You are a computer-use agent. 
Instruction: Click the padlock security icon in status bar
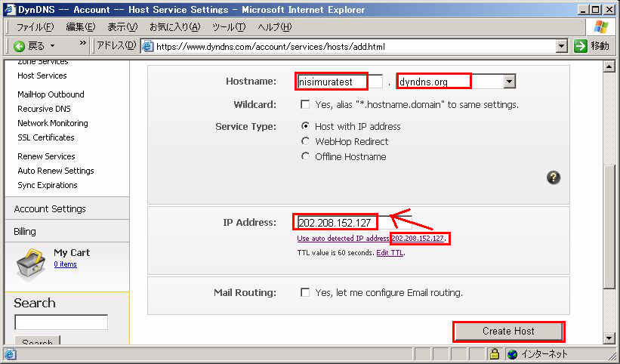click(494, 353)
